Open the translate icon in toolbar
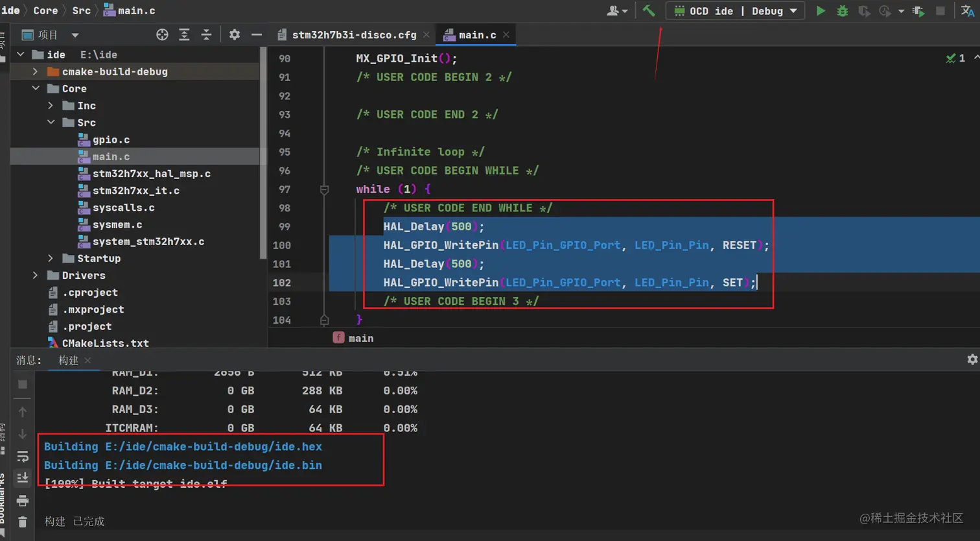This screenshot has width=980, height=541. click(968, 11)
